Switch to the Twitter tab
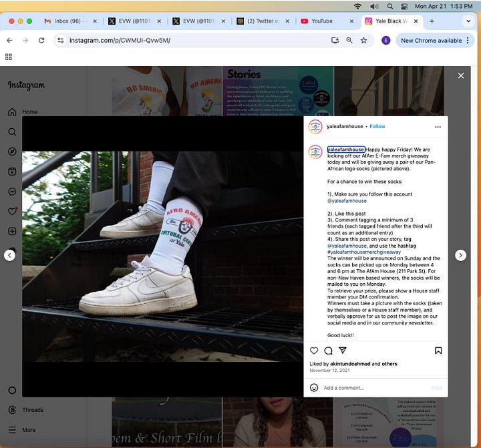481x448 pixels. click(263, 21)
